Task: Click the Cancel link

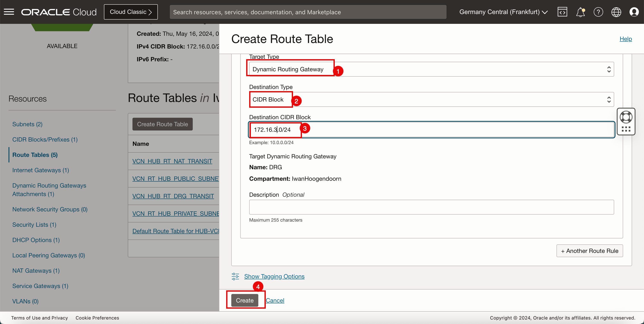Action: click(275, 300)
